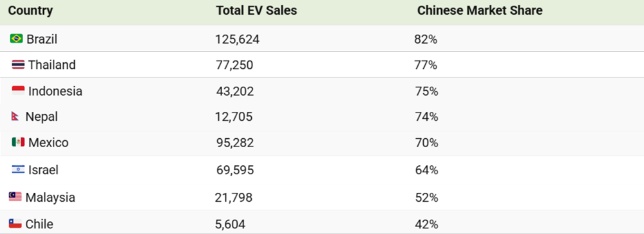Click the Nepal flag icon
Image resolution: width=644 pixels, height=234 pixels.
(15, 117)
